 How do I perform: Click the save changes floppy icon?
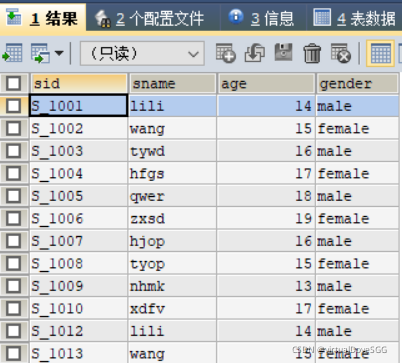pos(283,52)
